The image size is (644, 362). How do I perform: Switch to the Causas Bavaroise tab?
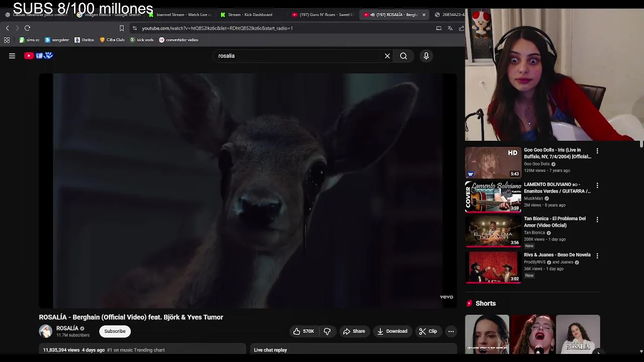[x=36, y=15]
